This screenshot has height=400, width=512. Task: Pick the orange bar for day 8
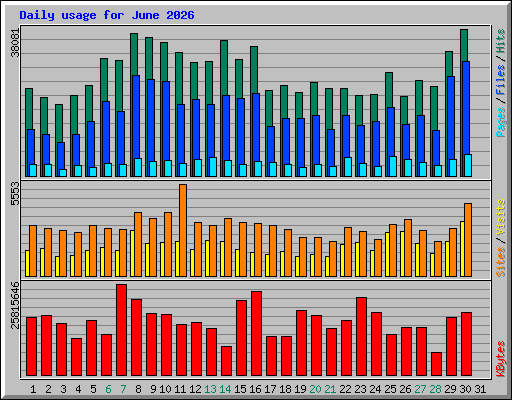(x=138, y=244)
